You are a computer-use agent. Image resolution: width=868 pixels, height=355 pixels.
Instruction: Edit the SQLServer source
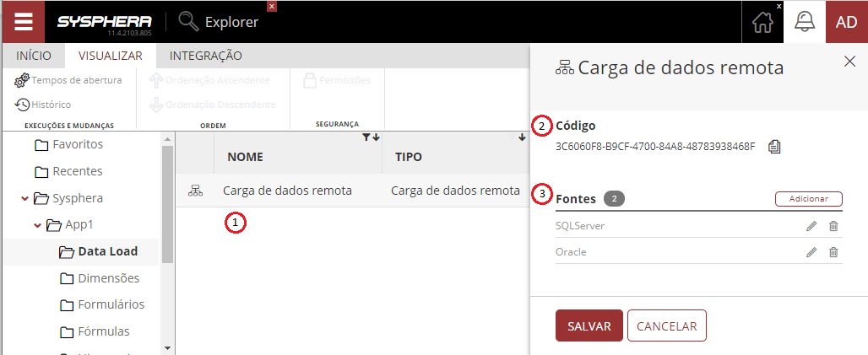tap(811, 226)
